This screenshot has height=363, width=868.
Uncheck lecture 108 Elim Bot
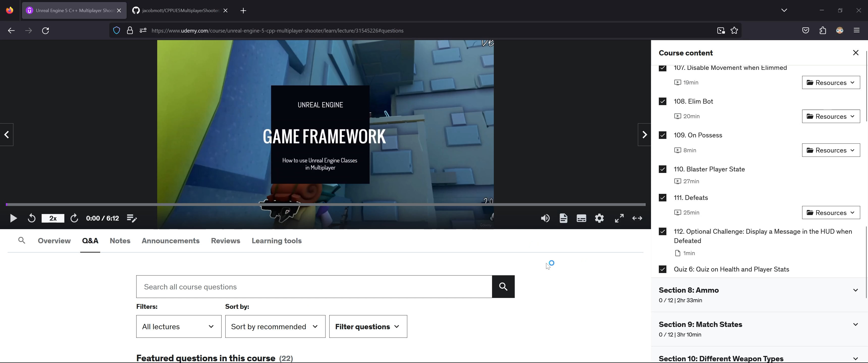pos(662,101)
